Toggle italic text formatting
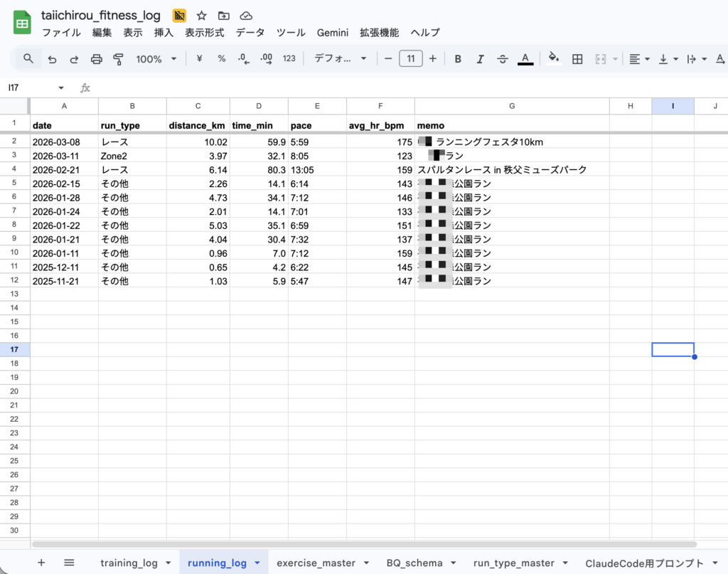This screenshot has width=728, height=574. pyautogui.click(x=480, y=59)
